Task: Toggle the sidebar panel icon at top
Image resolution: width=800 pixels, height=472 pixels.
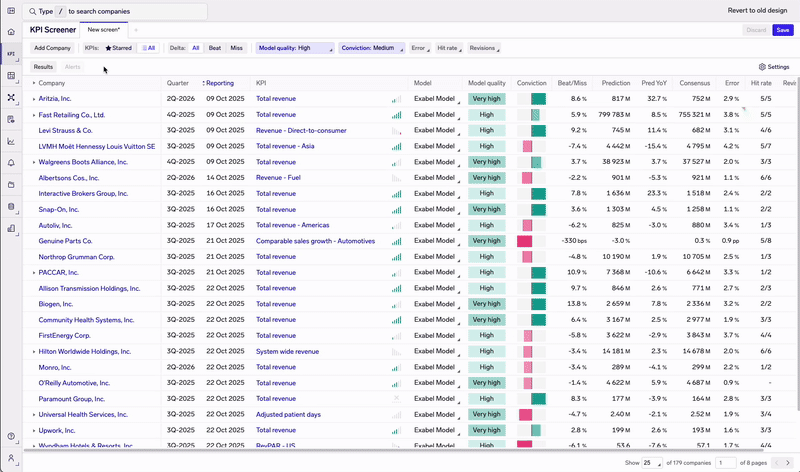Action: click(x=11, y=11)
